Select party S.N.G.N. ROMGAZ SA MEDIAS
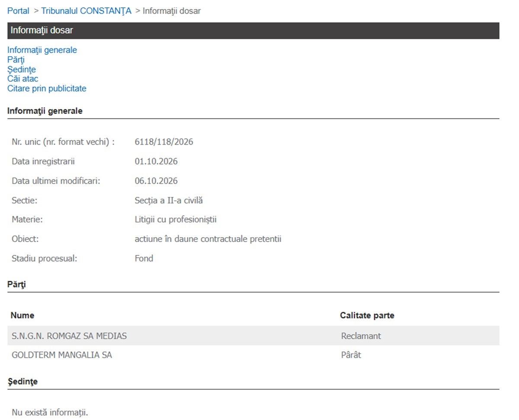The height and width of the screenshot is (420, 519). (69, 336)
